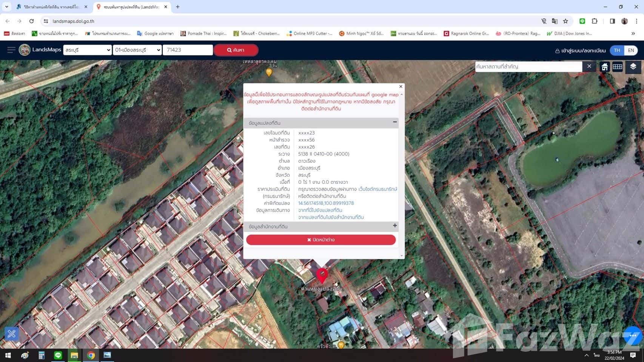Switch language to TH
Screen dimensions: 644x362
point(617,50)
